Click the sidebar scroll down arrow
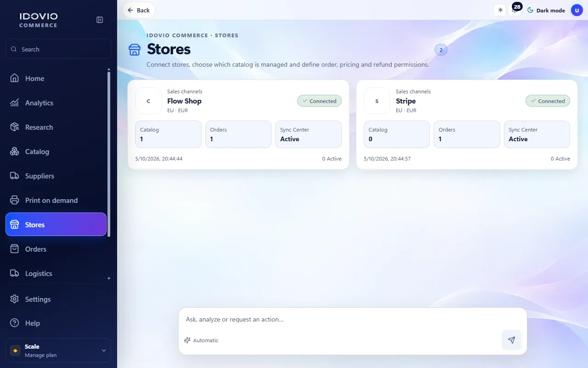588x368 pixels. pos(109,278)
